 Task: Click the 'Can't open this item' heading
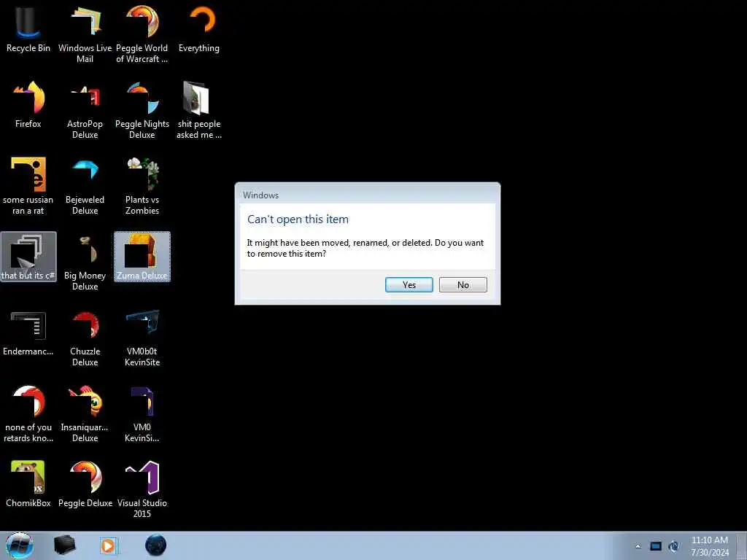298,219
